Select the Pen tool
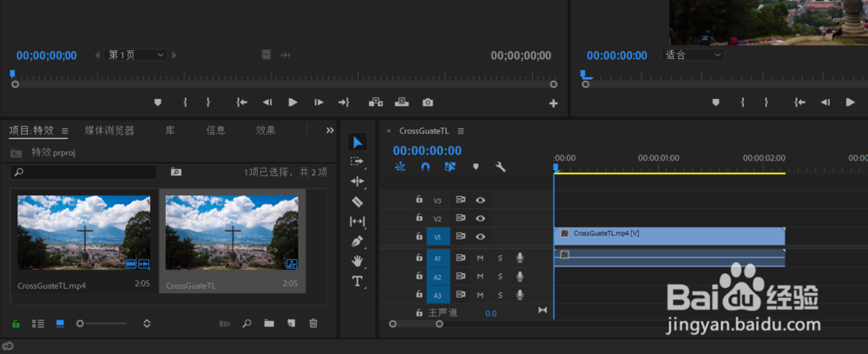The width and height of the screenshot is (868, 354). click(x=358, y=242)
